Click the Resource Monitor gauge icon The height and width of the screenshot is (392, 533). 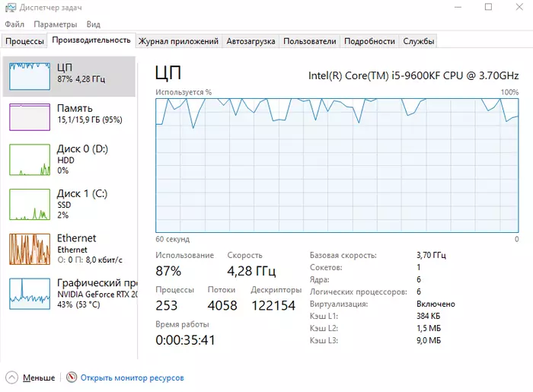click(x=72, y=377)
